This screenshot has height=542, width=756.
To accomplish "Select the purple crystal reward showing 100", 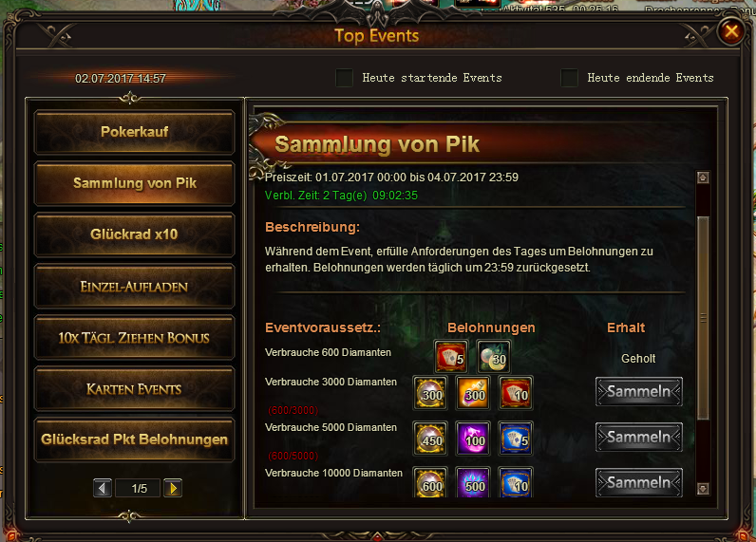I will tap(473, 439).
